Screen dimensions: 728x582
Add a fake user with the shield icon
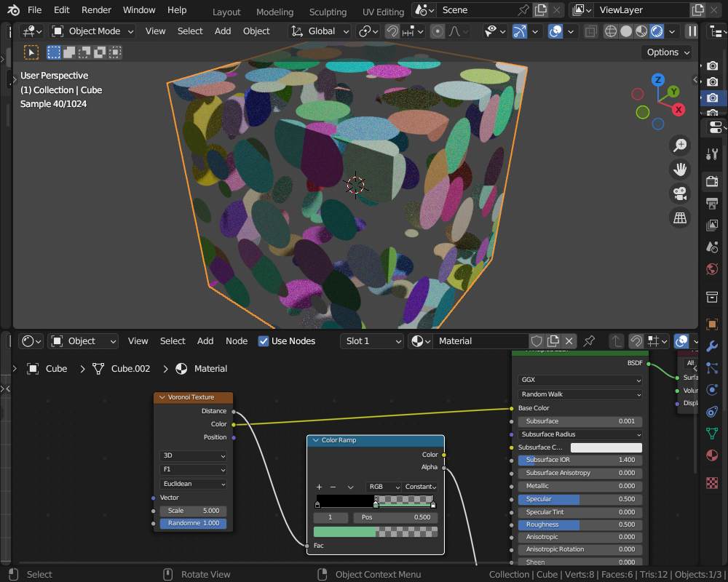(537, 340)
